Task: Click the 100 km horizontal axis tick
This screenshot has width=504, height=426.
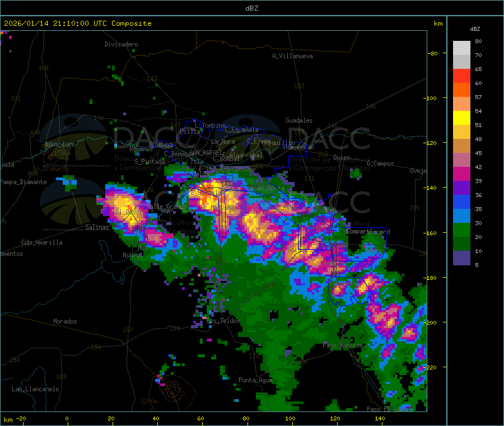Action: [x=290, y=419]
